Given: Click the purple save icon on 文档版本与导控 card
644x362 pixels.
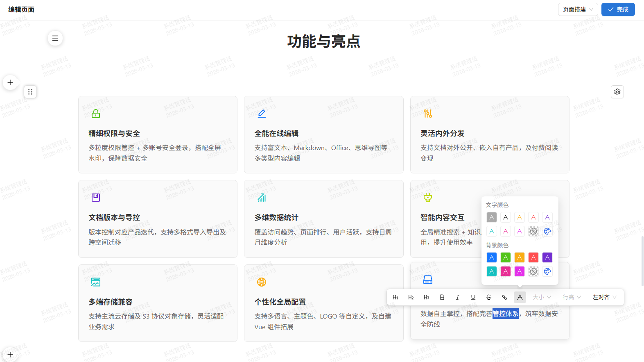Looking at the screenshot, I should (x=96, y=198).
